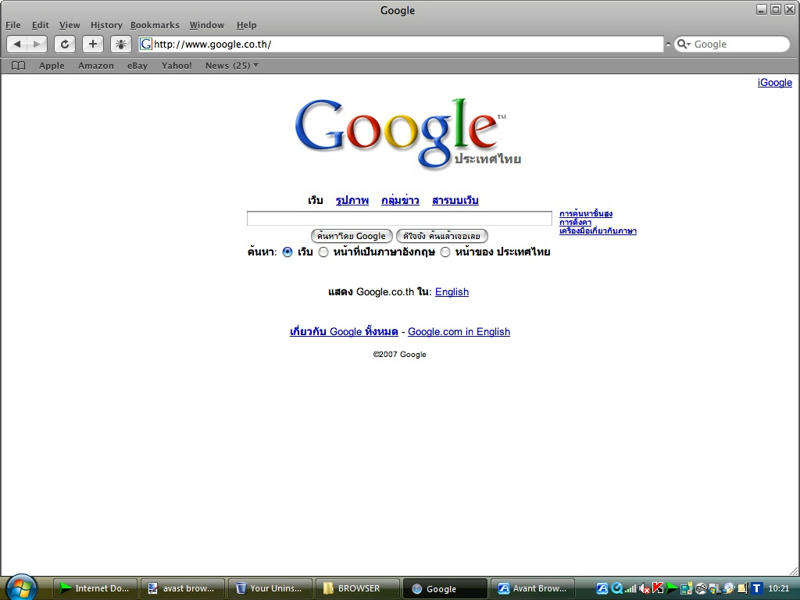The width and height of the screenshot is (800, 600).
Task: Show Google.co.th in English link
Action: click(452, 292)
